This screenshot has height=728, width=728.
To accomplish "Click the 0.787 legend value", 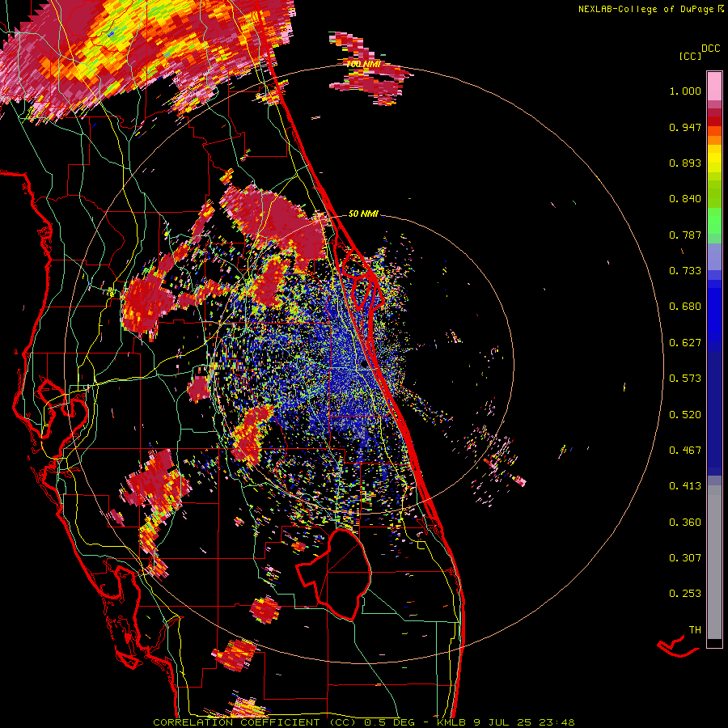I will click(x=685, y=235).
